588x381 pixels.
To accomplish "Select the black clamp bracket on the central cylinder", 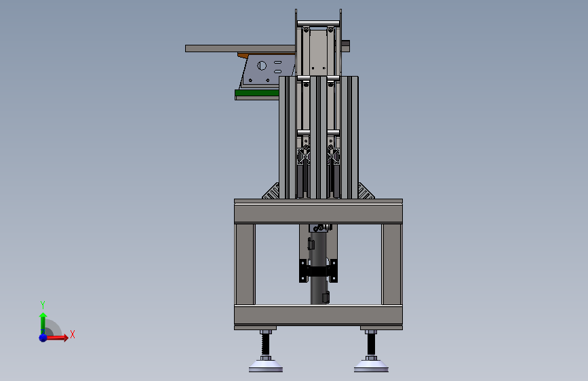I will (318, 270).
